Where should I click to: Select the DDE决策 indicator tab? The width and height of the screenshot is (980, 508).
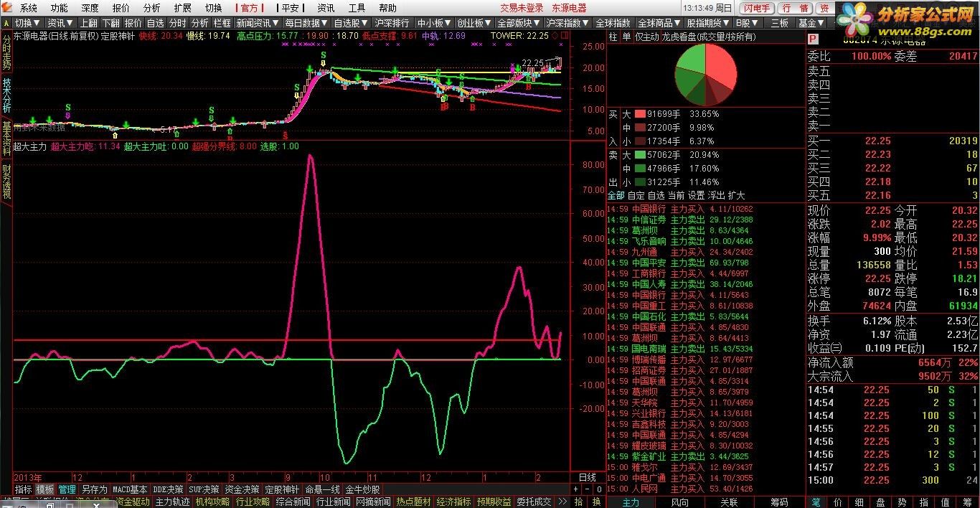(x=169, y=489)
